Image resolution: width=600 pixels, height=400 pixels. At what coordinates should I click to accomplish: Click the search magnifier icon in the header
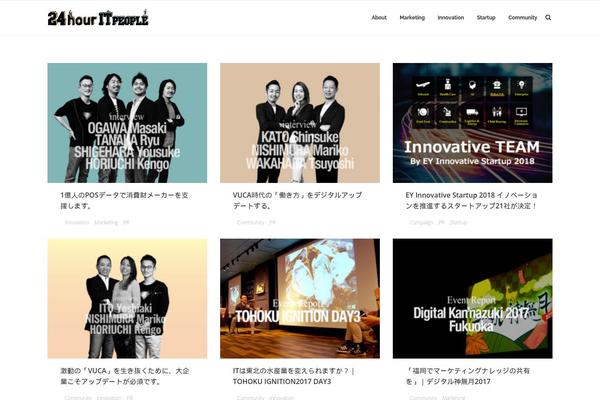pyautogui.click(x=548, y=18)
